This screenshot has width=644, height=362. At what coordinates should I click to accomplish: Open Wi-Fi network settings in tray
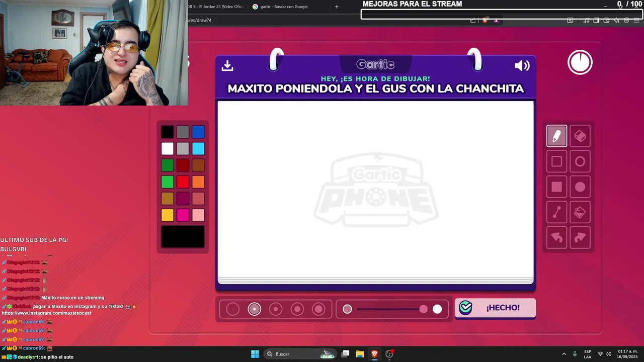(x=600, y=354)
